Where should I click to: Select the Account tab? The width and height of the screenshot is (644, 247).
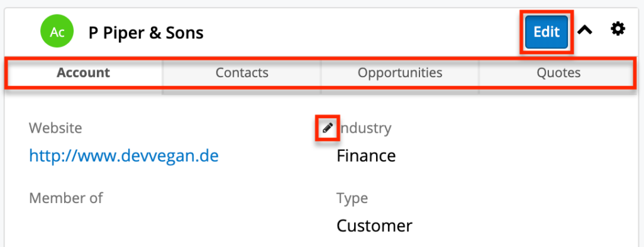coord(84,73)
